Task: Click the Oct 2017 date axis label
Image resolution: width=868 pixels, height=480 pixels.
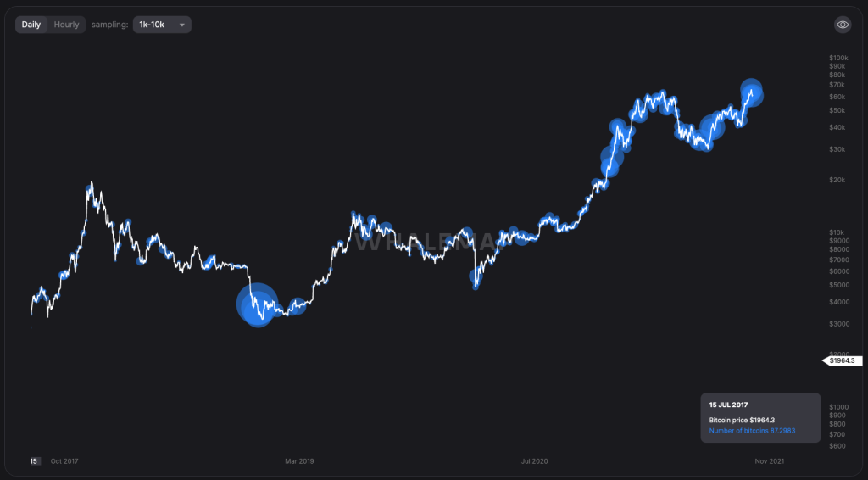Action: pyautogui.click(x=65, y=461)
